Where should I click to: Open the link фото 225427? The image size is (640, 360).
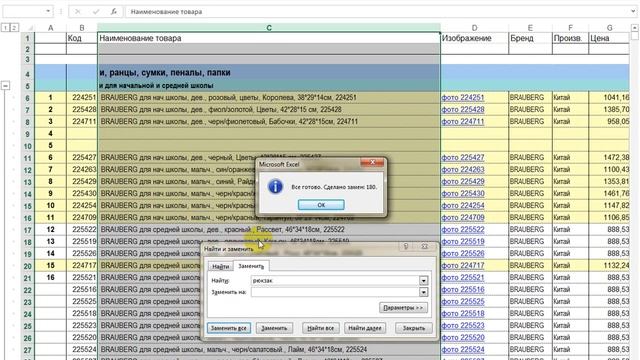point(463,157)
